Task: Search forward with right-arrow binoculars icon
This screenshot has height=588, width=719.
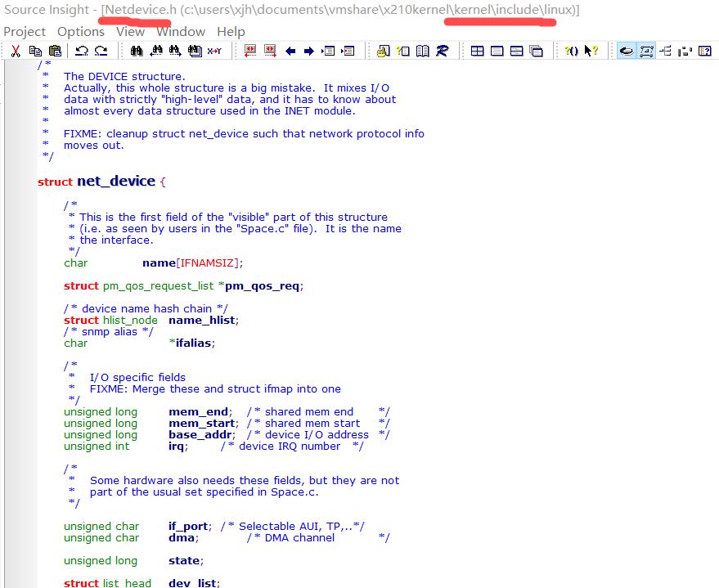Action: [175, 51]
